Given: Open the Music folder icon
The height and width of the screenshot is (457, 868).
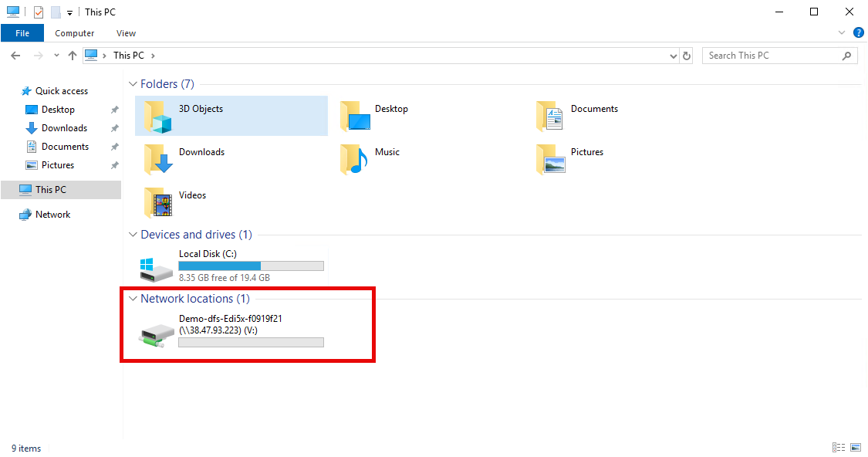Looking at the screenshot, I should (x=354, y=159).
